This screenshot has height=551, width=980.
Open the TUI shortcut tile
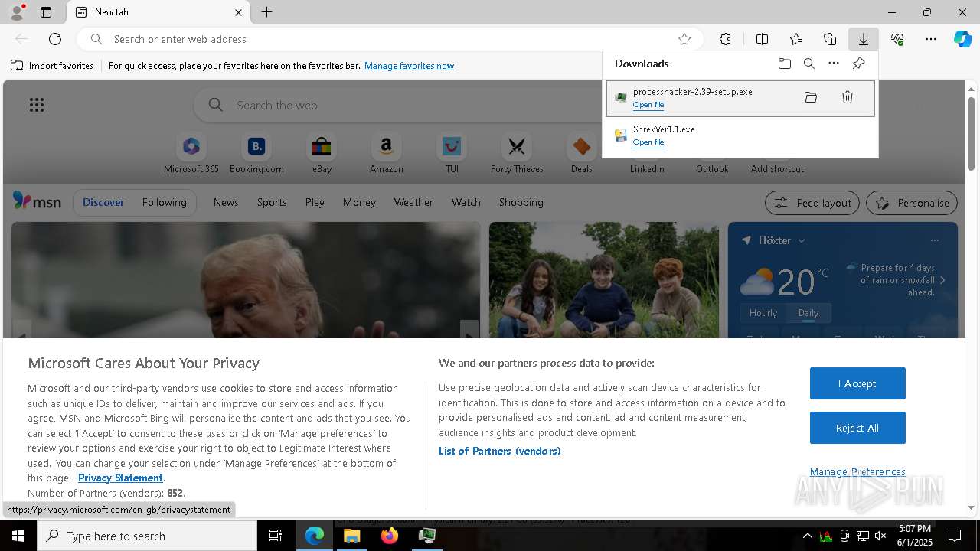click(x=452, y=154)
